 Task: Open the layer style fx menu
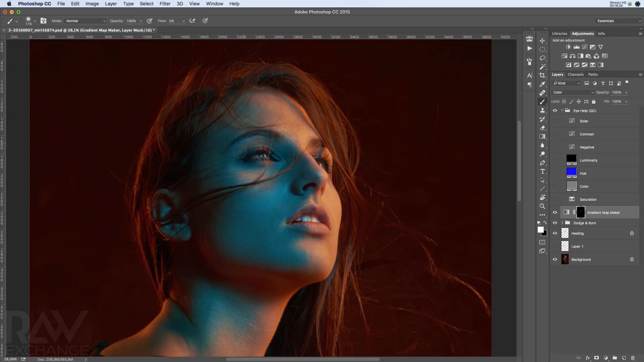point(588,358)
